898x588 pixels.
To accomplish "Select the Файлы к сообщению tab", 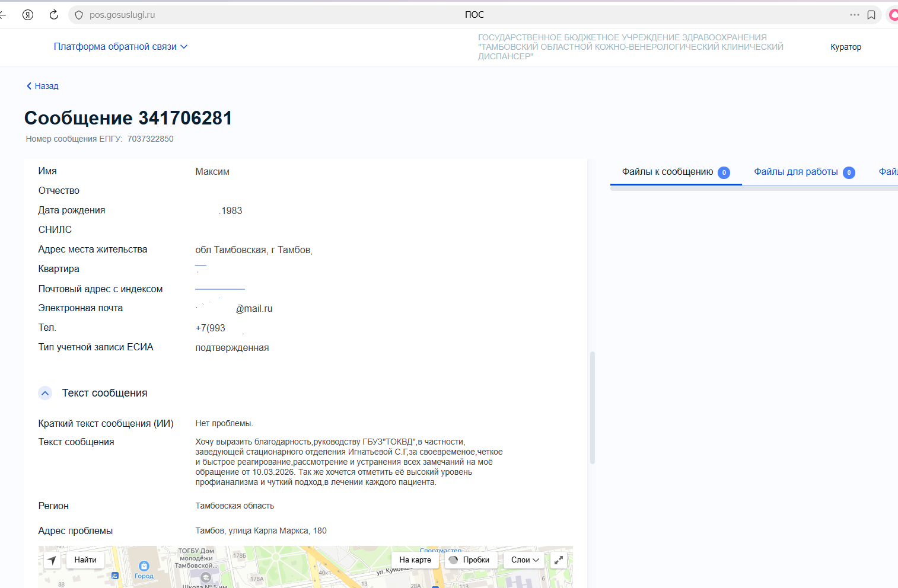I will click(x=667, y=172).
